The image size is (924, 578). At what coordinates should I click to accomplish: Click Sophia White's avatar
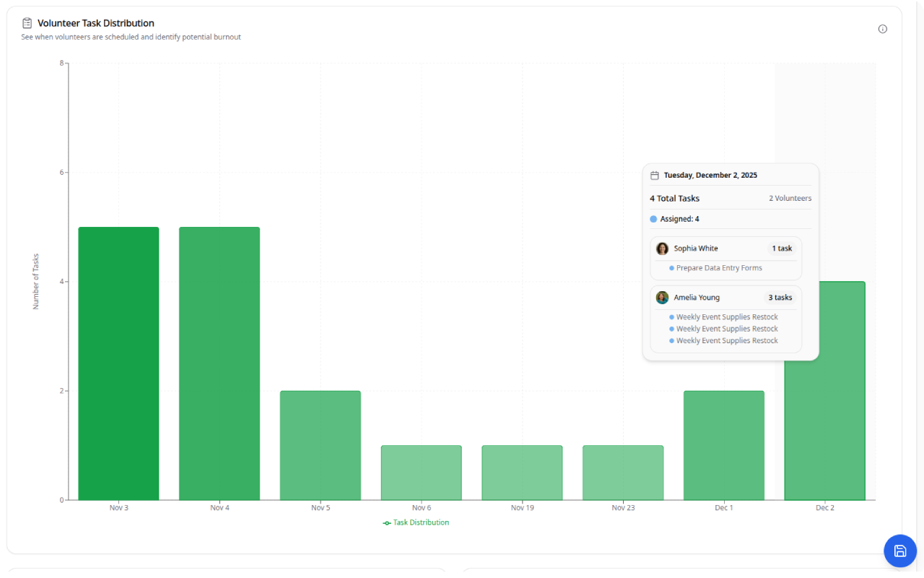pos(662,249)
